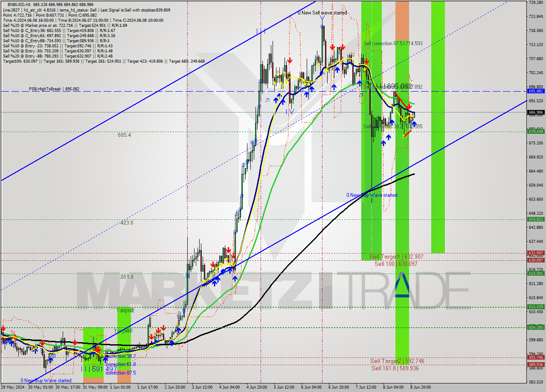
Task: Select the 664.485 price scale value
Action: click(536, 171)
